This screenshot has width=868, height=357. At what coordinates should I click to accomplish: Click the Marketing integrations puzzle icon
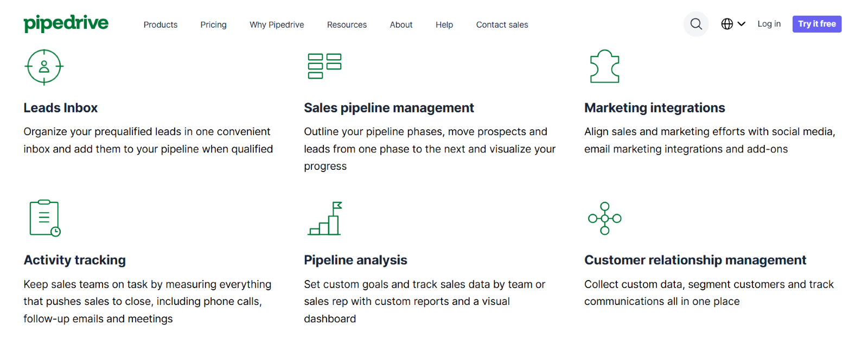pyautogui.click(x=604, y=66)
